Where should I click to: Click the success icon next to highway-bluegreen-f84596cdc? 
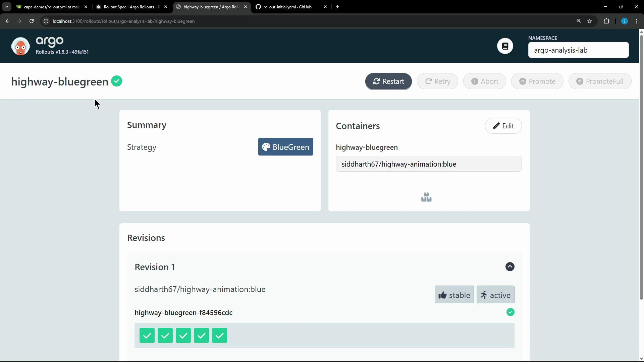(x=510, y=312)
